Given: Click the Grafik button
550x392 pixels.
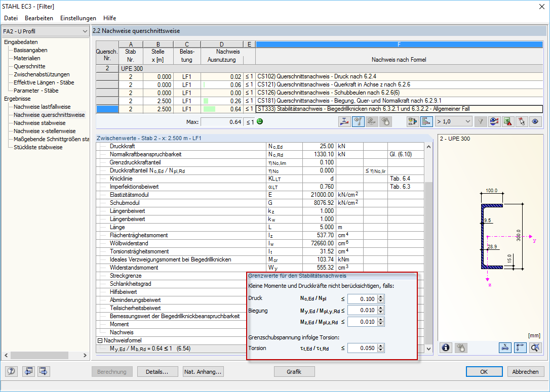Looking at the screenshot, I should pyautogui.click(x=294, y=371).
